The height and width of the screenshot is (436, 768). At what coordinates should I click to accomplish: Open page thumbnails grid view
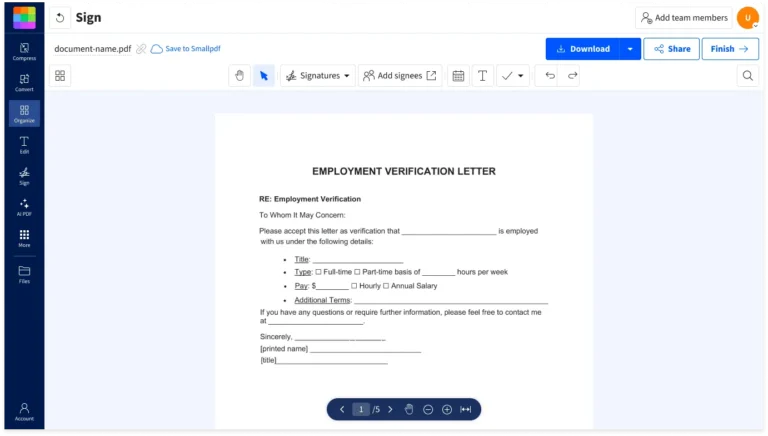pos(60,75)
